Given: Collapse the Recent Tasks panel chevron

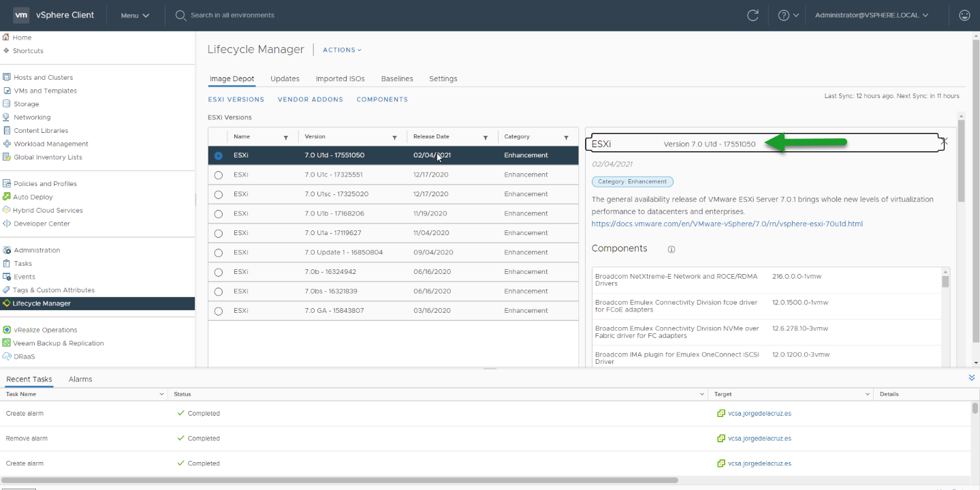Looking at the screenshot, I should [x=971, y=378].
